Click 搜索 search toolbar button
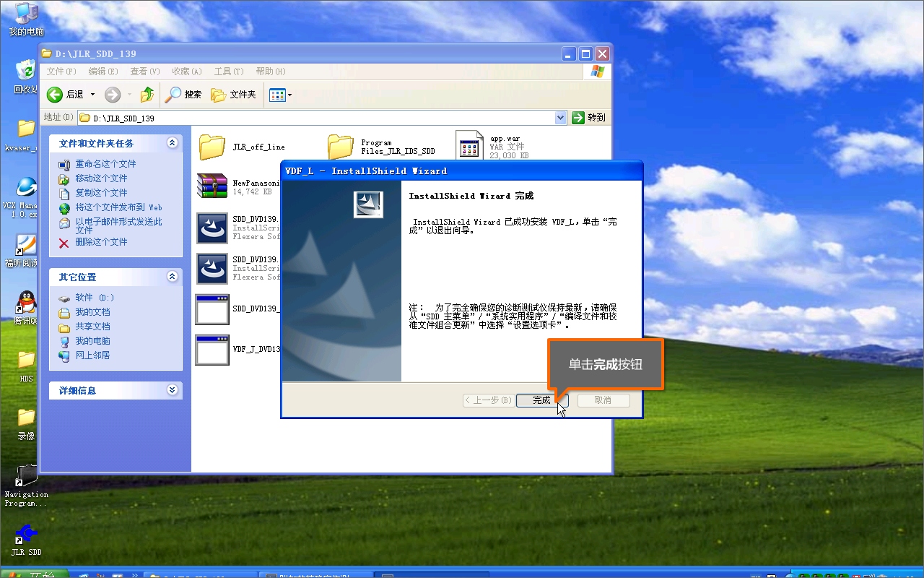Image resolution: width=924 pixels, height=578 pixels. tap(183, 95)
